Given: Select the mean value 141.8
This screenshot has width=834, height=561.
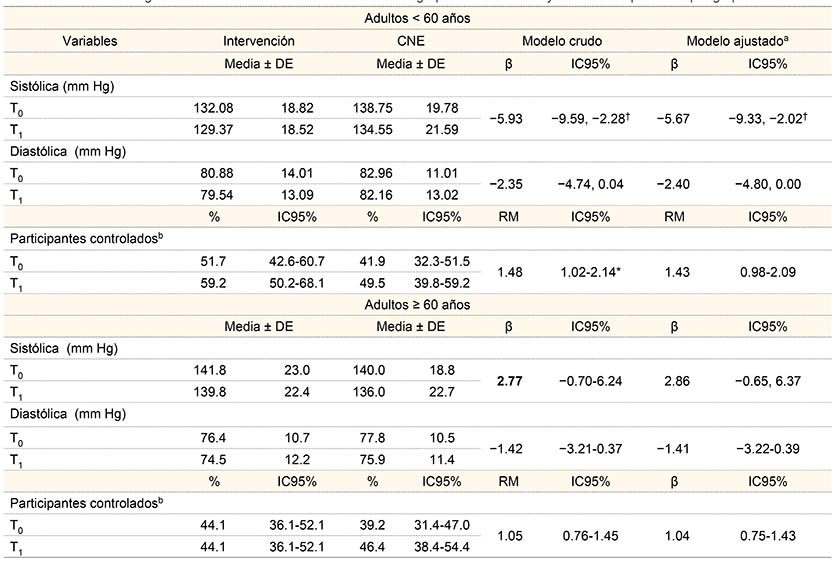Looking at the screenshot, I should pos(216,369).
